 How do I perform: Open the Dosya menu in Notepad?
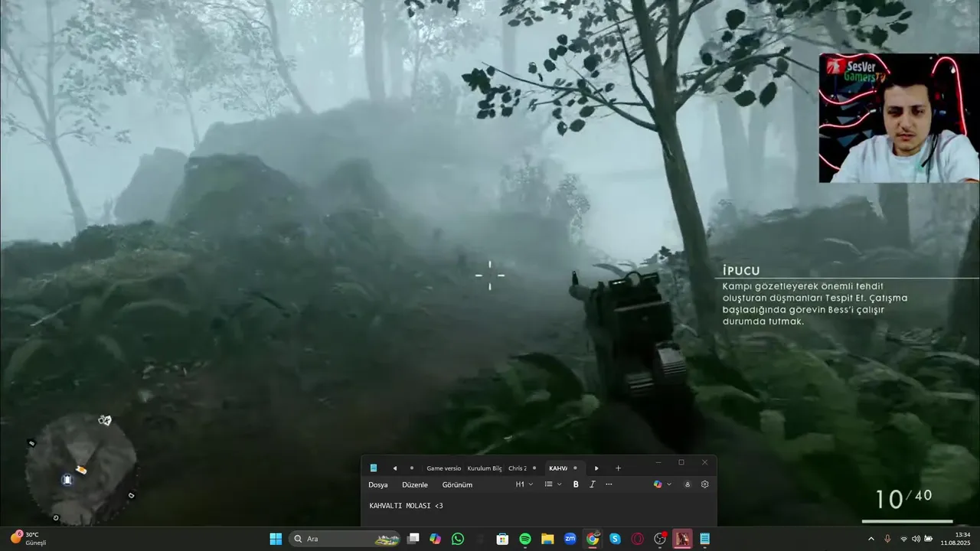(x=378, y=484)
